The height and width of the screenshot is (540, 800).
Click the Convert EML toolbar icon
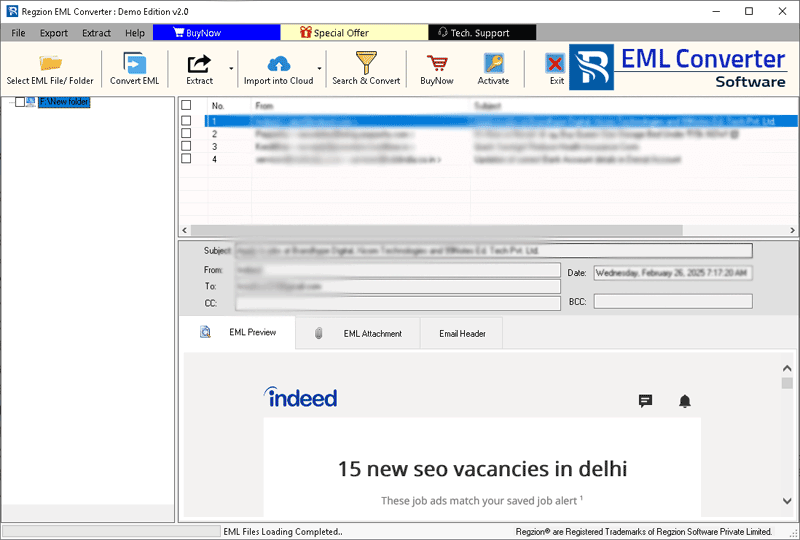pyautogui.click(x=135, y=63)
